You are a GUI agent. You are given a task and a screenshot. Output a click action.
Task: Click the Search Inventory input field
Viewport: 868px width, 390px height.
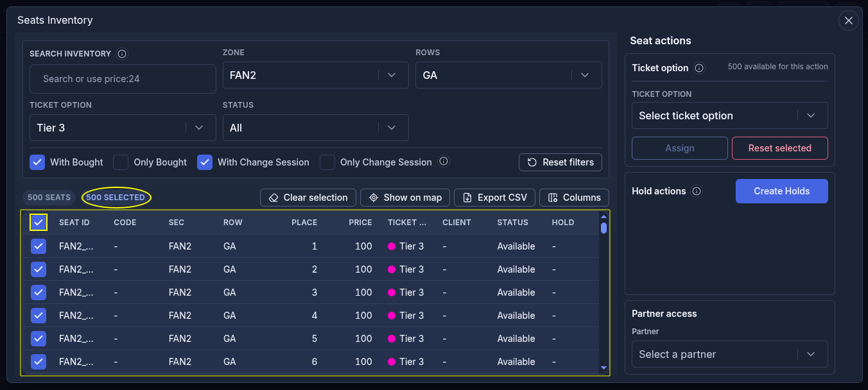pyautogui.click(x=123, y=79)
